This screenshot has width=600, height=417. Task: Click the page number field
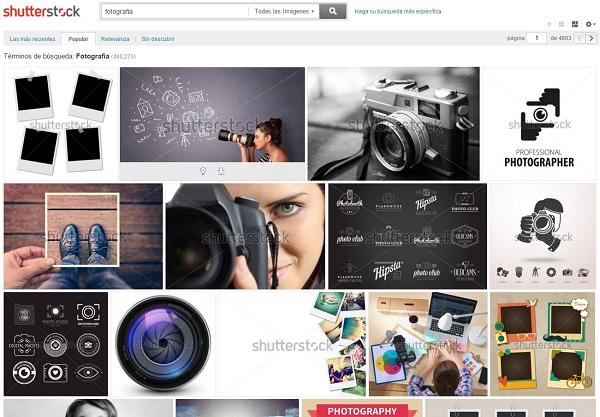[536, 38]
